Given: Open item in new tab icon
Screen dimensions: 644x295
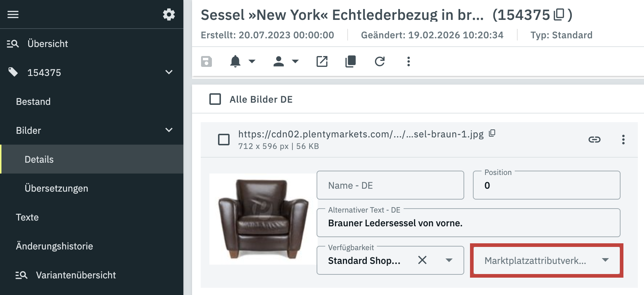Looking at the screenshot, I should tap(322, 61).
